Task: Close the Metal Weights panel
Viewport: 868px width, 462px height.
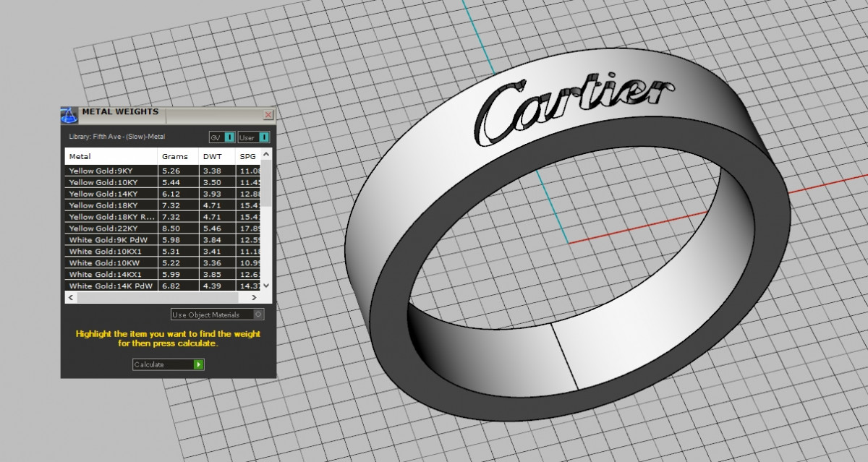Action: 268,115
